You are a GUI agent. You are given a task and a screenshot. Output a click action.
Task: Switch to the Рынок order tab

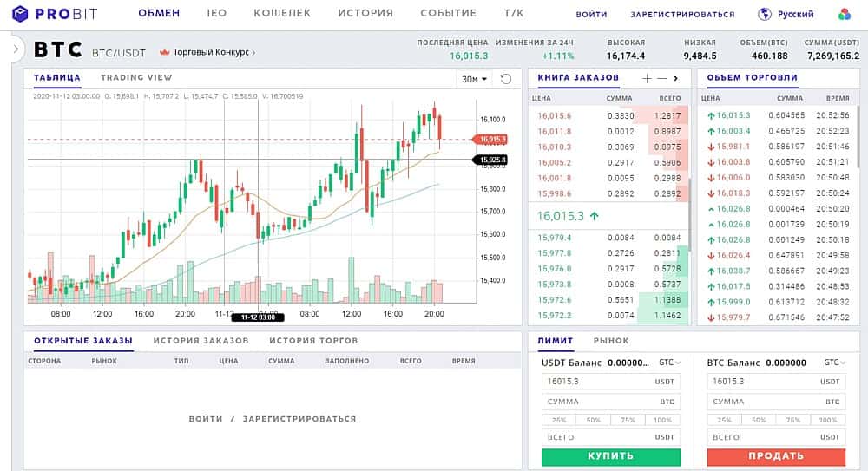pyautogui.click(x=611, y=341)
